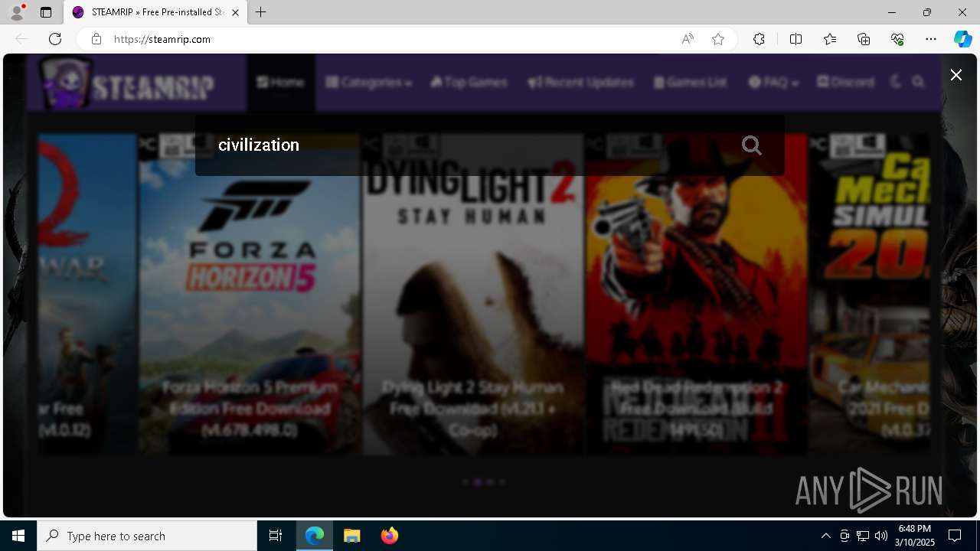Open Microsoft Edge from taskbar

coord(315,536)
